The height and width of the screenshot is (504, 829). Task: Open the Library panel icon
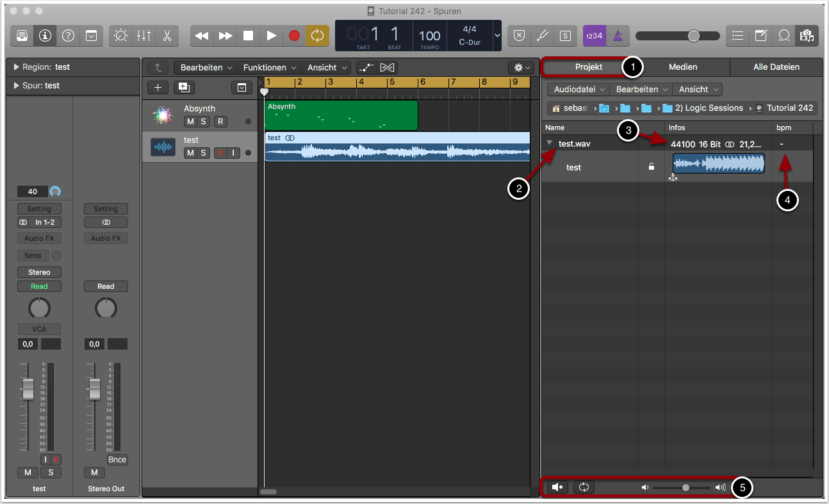[x=22, y=36]
